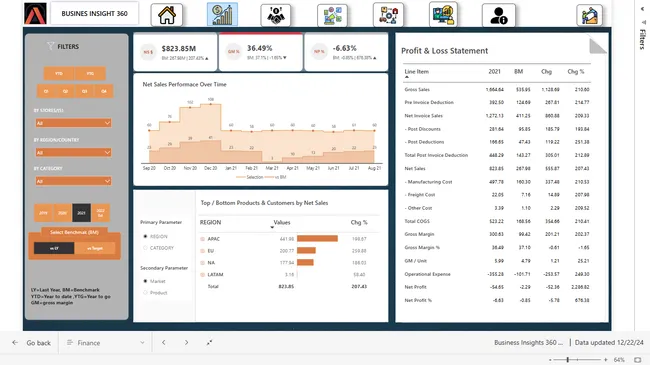Click the BUSINES INSIGHT 360 title box
Image resolution: width=650 pixels, height=365 pixels.
coord(95,13)
